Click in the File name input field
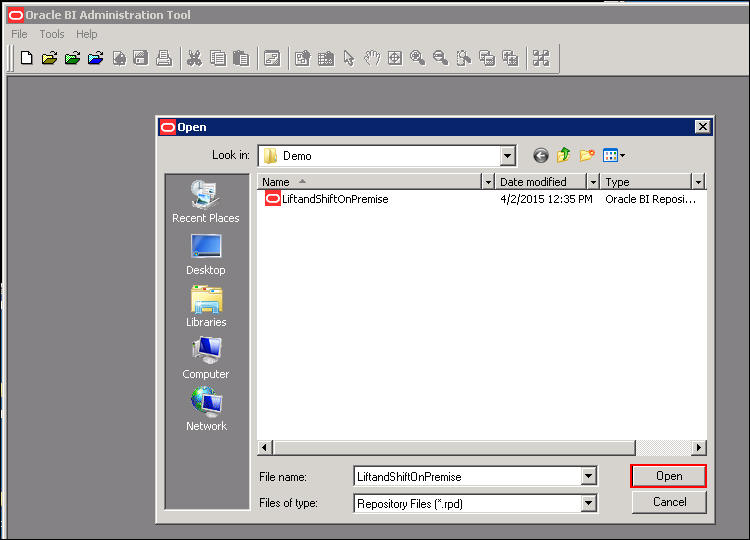This screenshot has height=540, width=750. coord(468,476)
